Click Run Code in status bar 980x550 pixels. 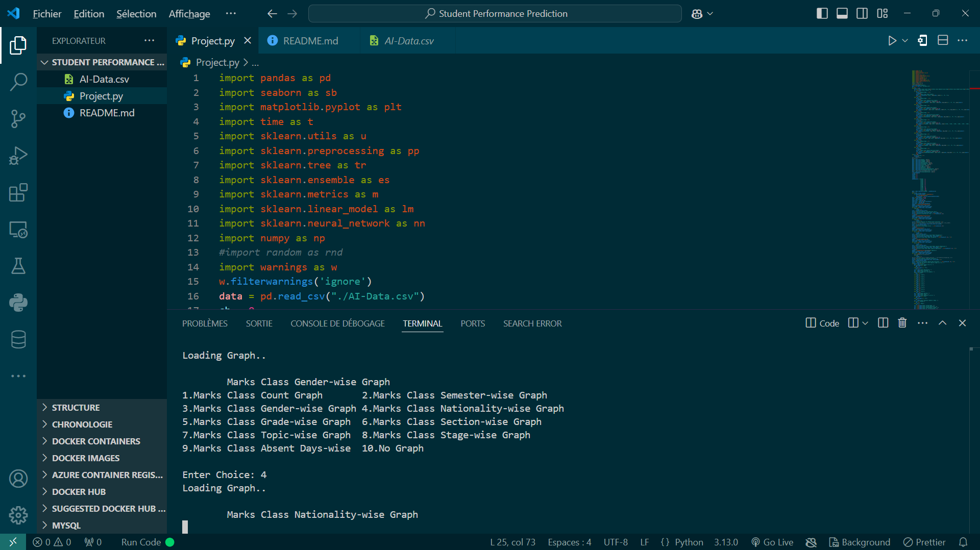(x=148, y=542)
